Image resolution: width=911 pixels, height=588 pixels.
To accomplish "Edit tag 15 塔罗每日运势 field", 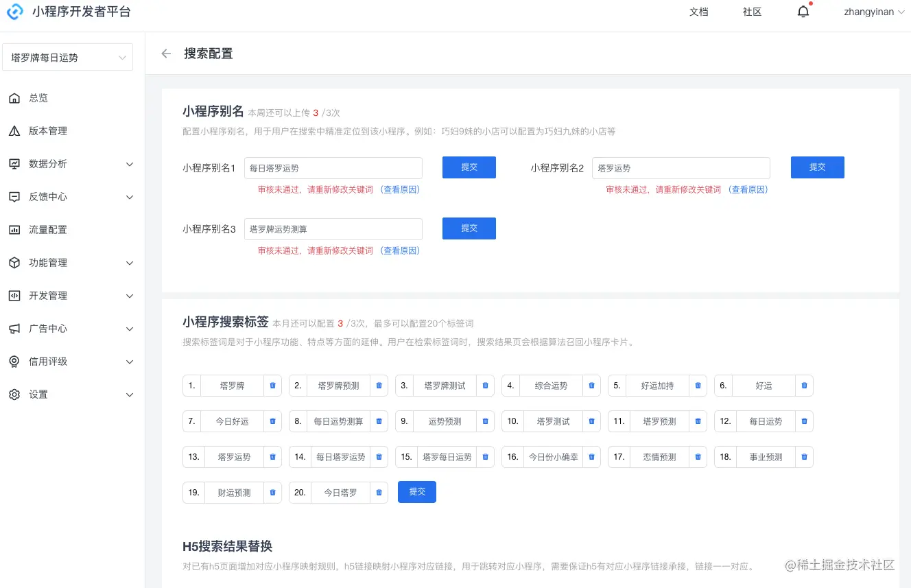I will click(447, 457).
